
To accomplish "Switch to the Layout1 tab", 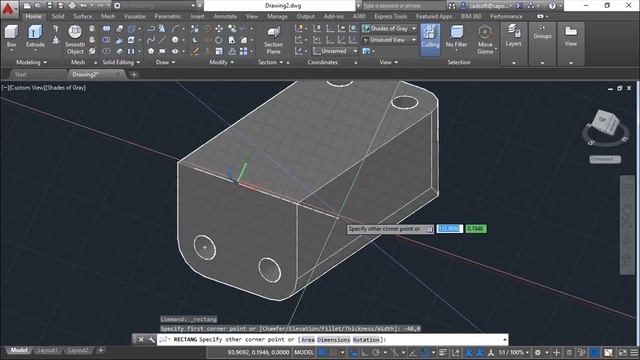I will (x=47, y=350).
